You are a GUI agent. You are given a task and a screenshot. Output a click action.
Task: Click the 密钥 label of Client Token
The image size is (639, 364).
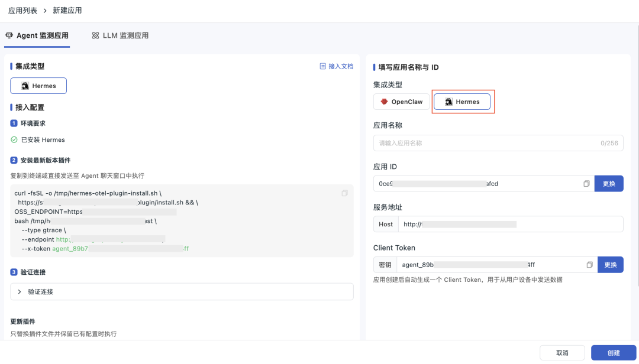[x=385, y=265]
